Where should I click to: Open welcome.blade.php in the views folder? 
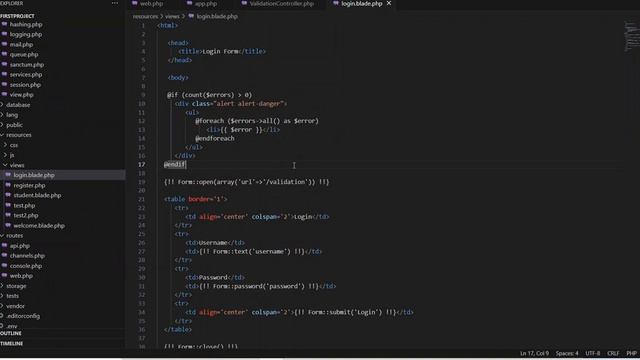[x=39, y=226]
